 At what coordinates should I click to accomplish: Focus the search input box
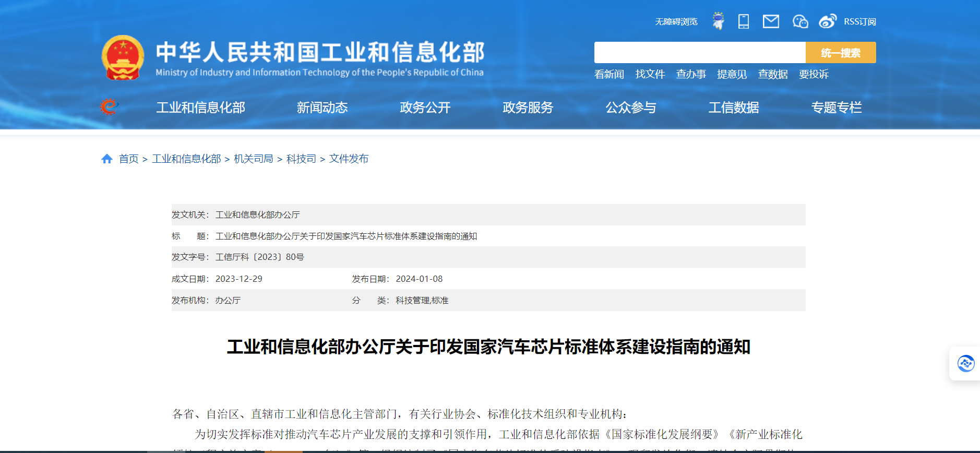coord(700,53)
